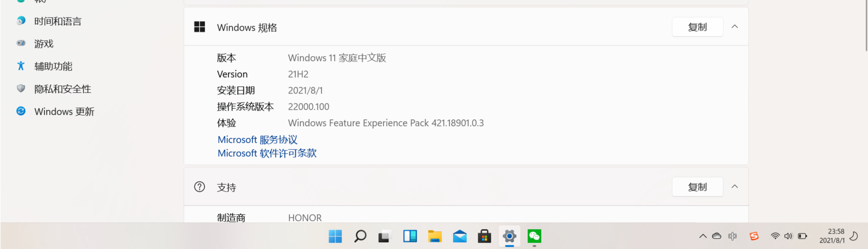
Task: Open Mail app from taskbar
Action: point(459,236)
